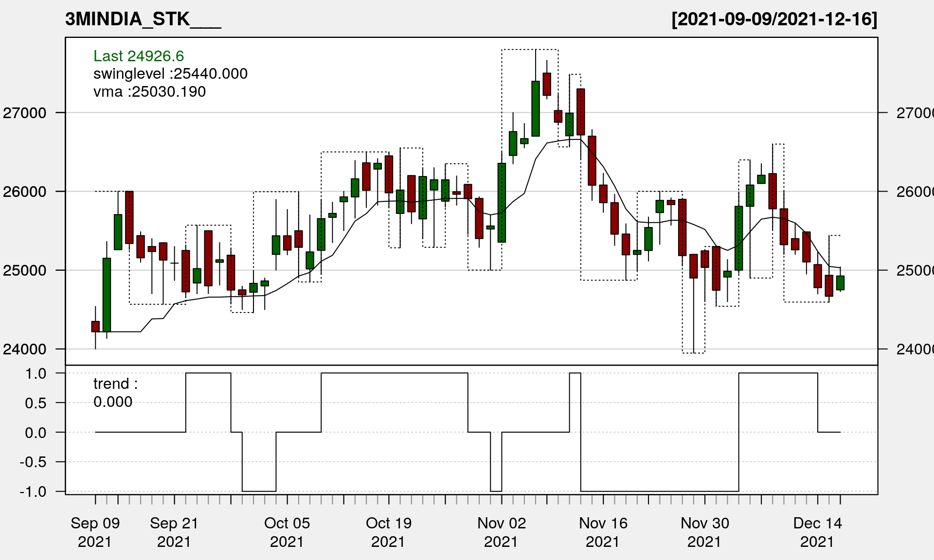Screen dimensions: 934x560
Task: Click the Sep 09 2021 date label
Action: (95, 532)
